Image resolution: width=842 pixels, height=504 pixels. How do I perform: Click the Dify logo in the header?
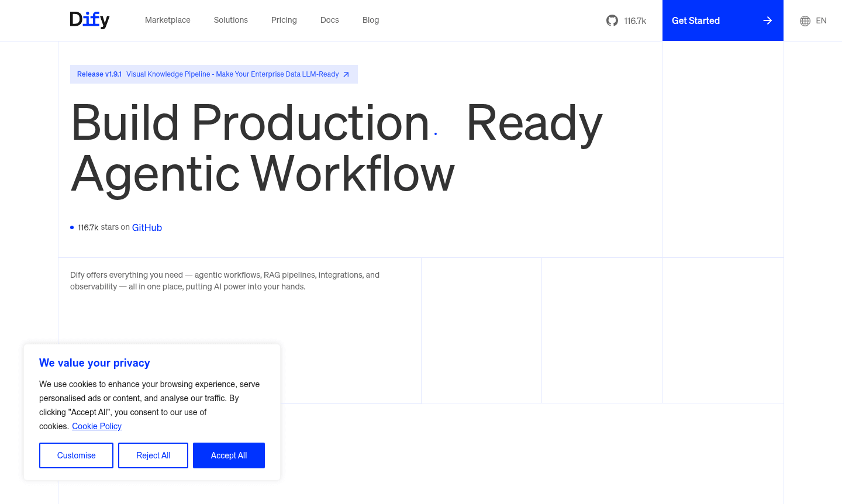89,20
